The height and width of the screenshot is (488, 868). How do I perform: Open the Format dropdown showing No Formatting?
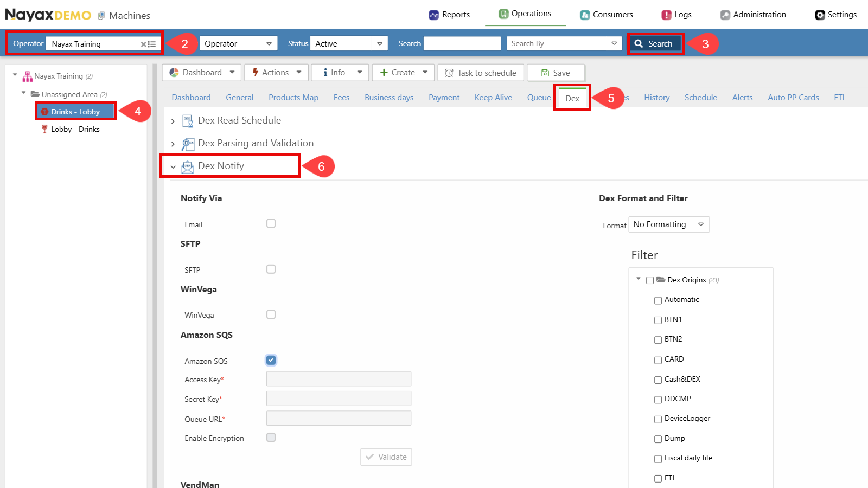(669, 224)
